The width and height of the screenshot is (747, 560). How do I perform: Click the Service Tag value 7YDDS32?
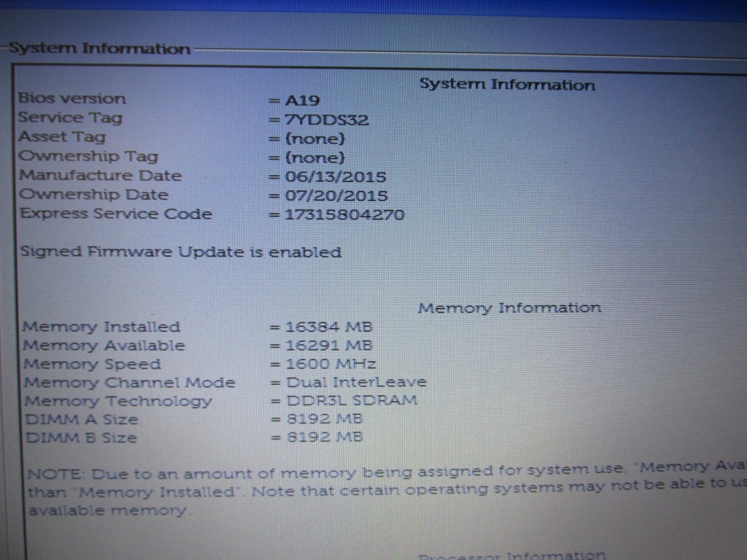(325, 120)
